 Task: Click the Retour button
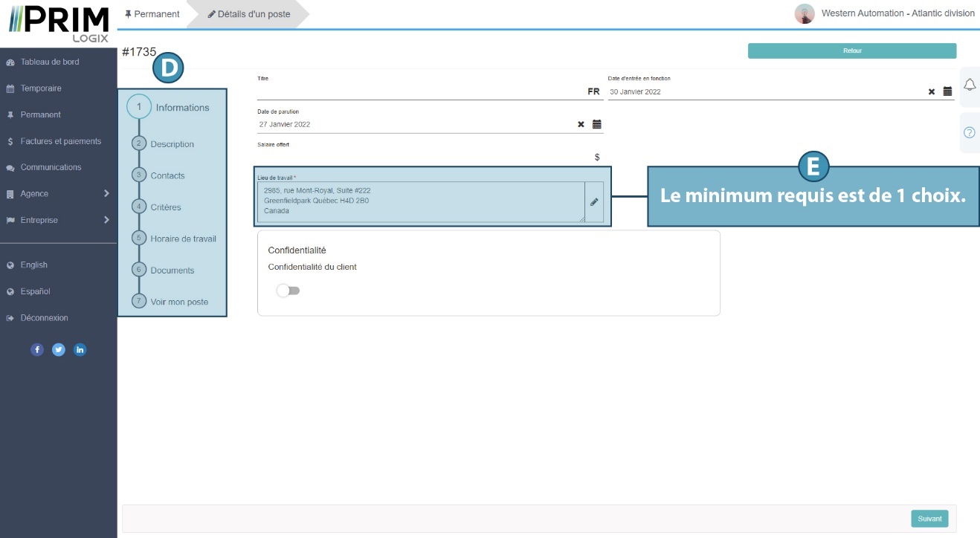pos(851,51)
